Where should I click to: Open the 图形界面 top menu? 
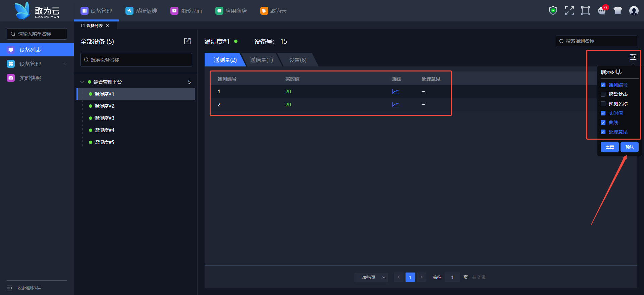coord(186,11)
